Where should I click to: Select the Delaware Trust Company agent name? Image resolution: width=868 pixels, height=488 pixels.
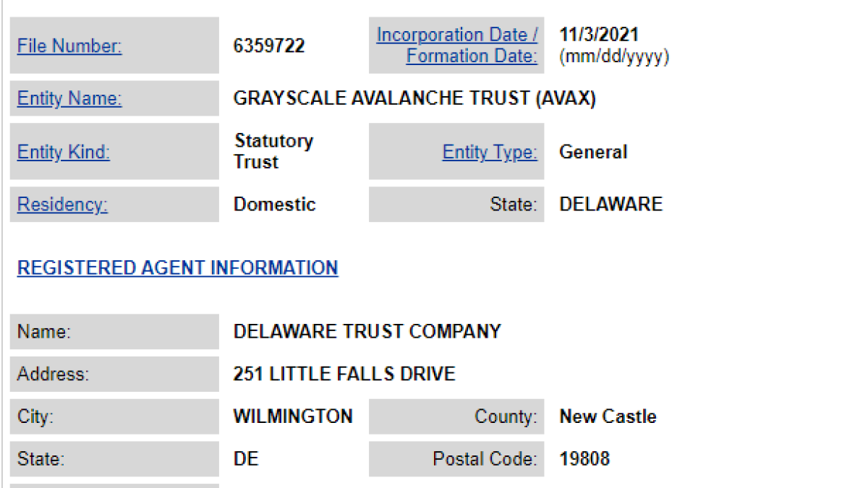point(367,331)
